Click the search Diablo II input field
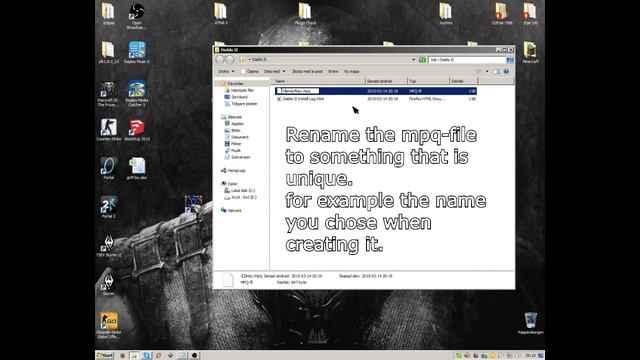 [467, 60]
